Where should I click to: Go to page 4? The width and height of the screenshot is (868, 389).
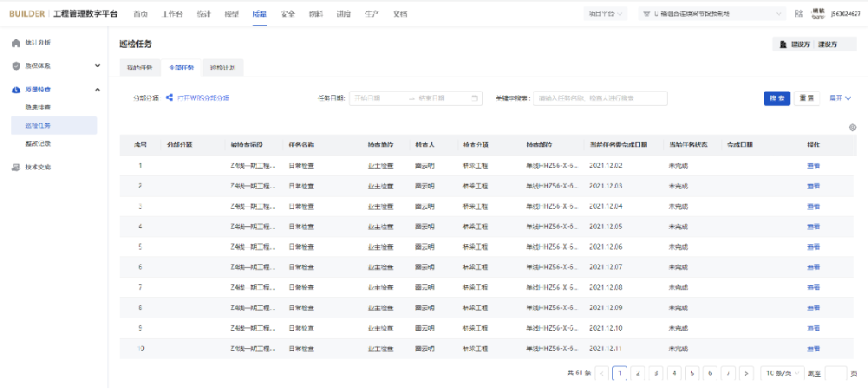point(675,373)
